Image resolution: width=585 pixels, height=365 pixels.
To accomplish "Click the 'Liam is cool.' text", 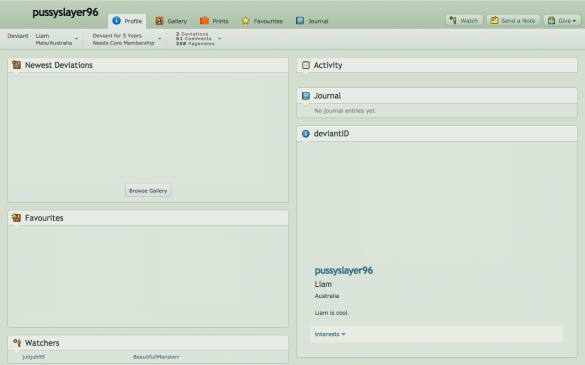I will (332, 313).
